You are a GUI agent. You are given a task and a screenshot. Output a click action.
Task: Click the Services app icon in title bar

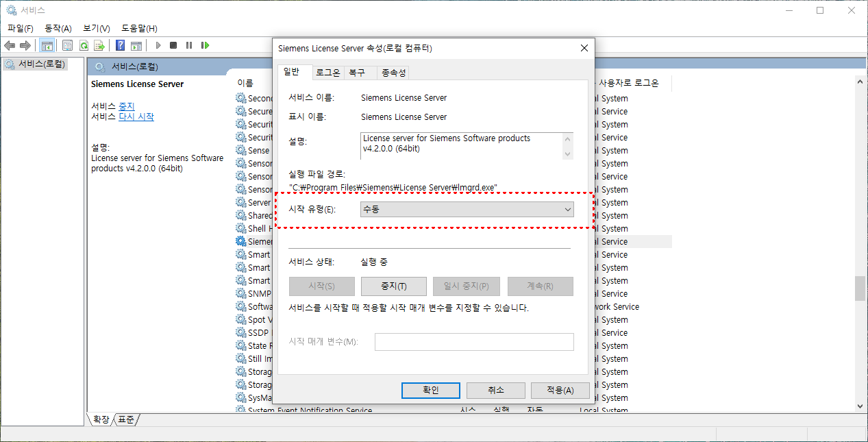pos(12,10)
